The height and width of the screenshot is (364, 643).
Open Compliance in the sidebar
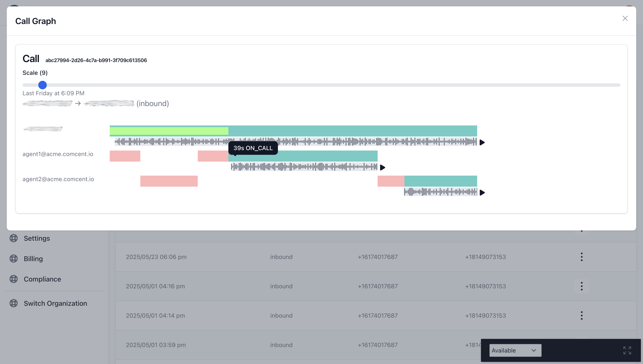click(42, 279)
